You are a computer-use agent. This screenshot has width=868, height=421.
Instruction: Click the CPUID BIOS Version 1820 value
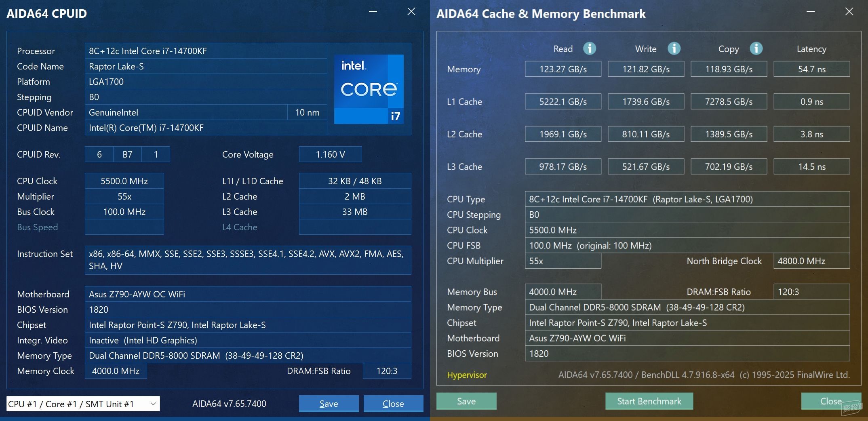point(248,309)
